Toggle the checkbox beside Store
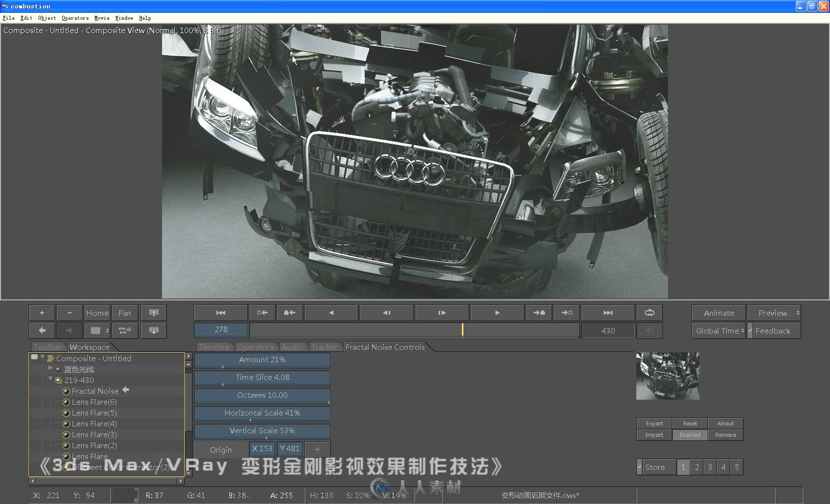This screenshot has width=830, height=504. [x=640, y=467]
